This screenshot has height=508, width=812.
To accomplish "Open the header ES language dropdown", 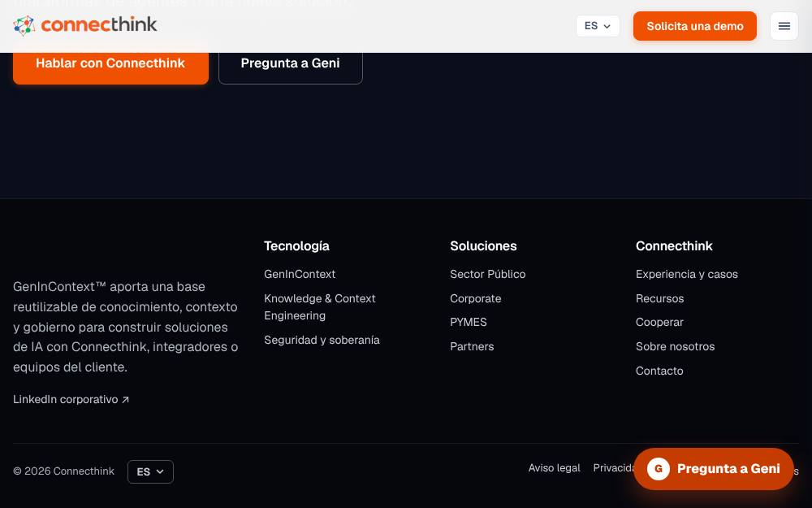I will 598,26.
